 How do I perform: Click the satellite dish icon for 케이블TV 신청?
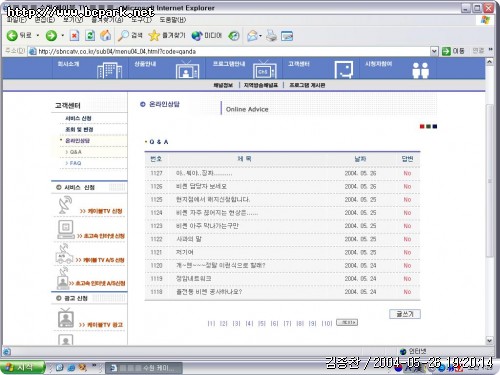point(65,205)
